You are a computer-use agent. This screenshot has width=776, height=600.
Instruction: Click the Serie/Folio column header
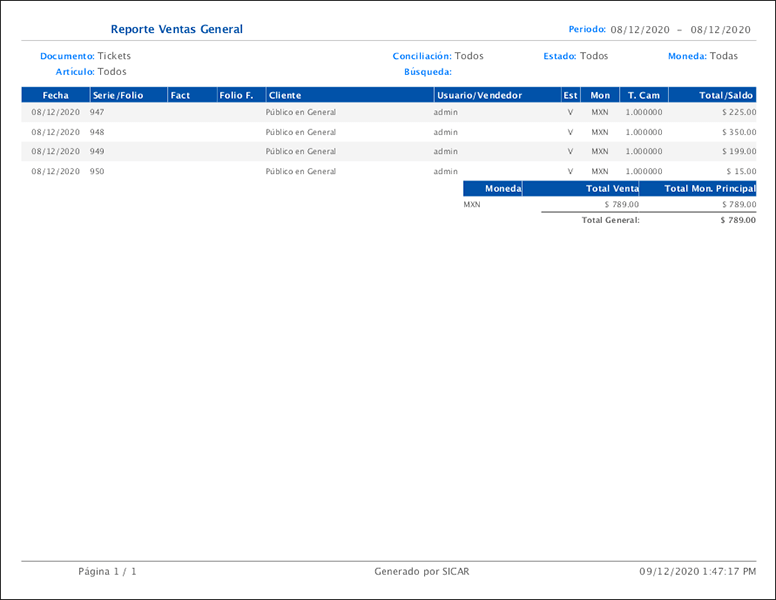coord(118,95)
